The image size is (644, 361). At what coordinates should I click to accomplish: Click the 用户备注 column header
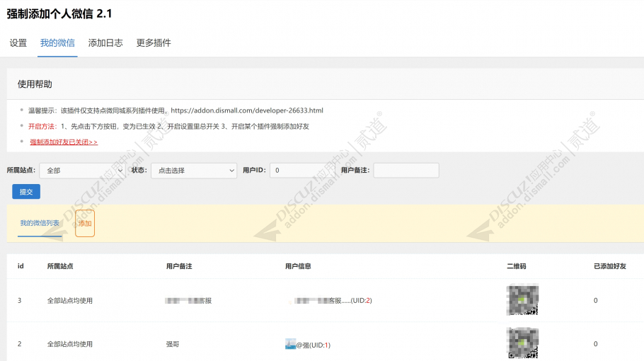tap(179, 266)
